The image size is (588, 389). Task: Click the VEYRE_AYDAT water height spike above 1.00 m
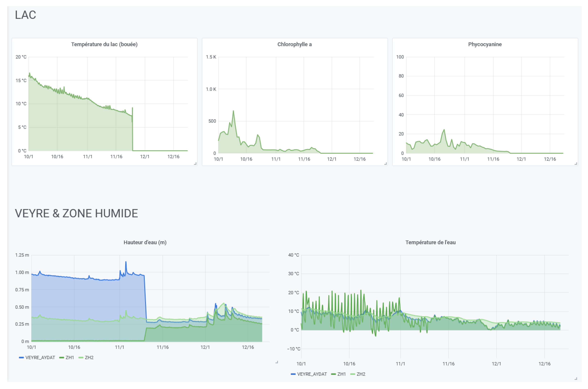pyautogui.click(x=126, y=262)
